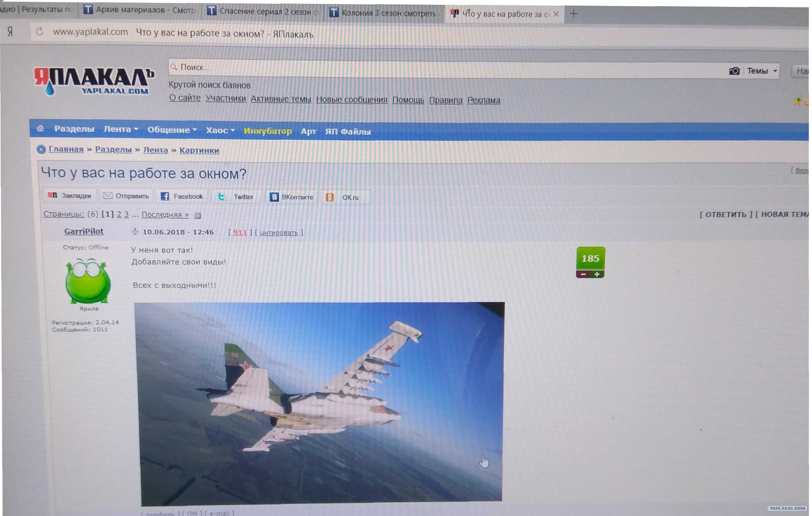Share the topic on Facebook
The image size is (812, 516).
coord(182,196)
